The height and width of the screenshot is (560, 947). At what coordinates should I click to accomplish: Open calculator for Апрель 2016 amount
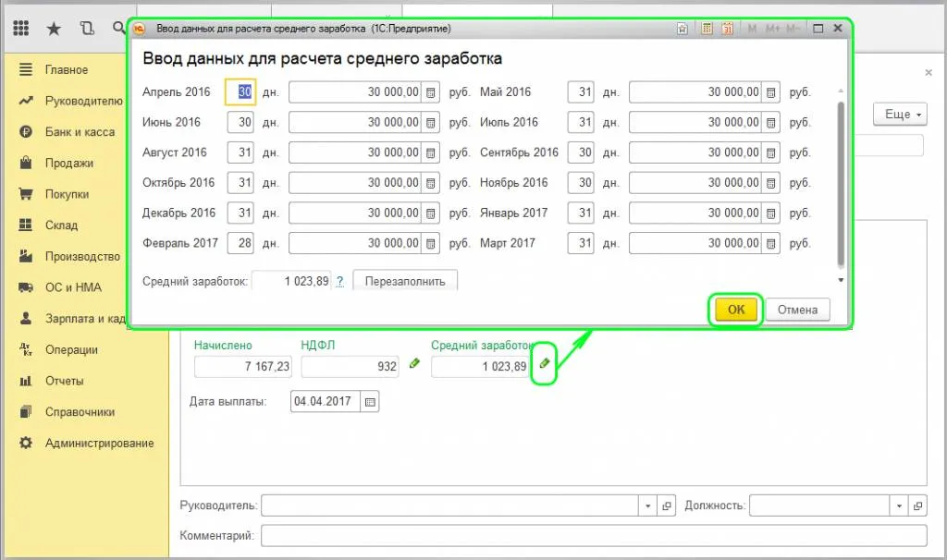(x=431, y=92)
